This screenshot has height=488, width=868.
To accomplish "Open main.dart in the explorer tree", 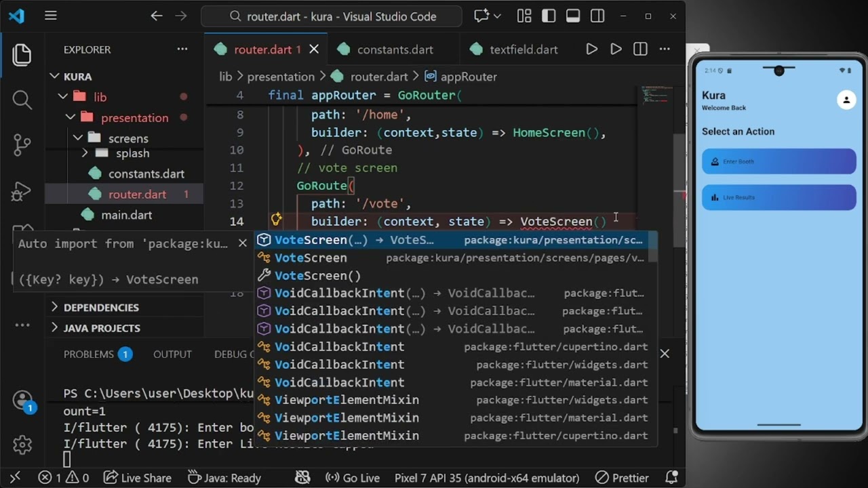I will [x=124, y=215].
